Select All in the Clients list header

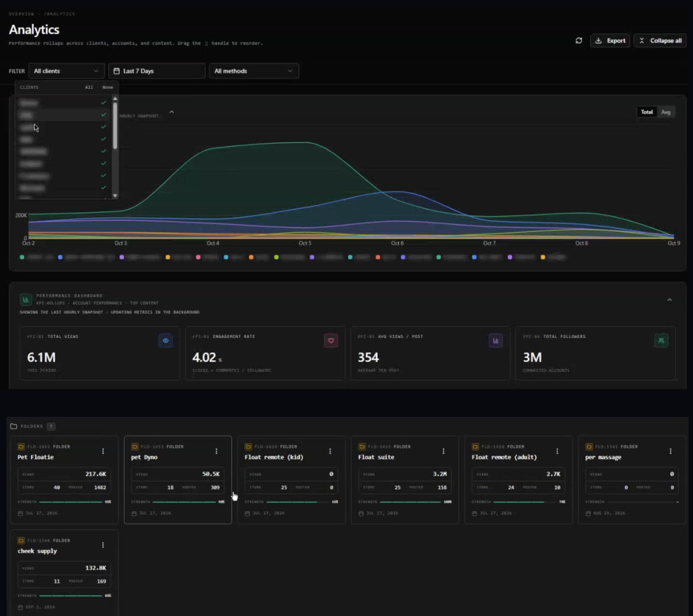(x=89, y=88)
